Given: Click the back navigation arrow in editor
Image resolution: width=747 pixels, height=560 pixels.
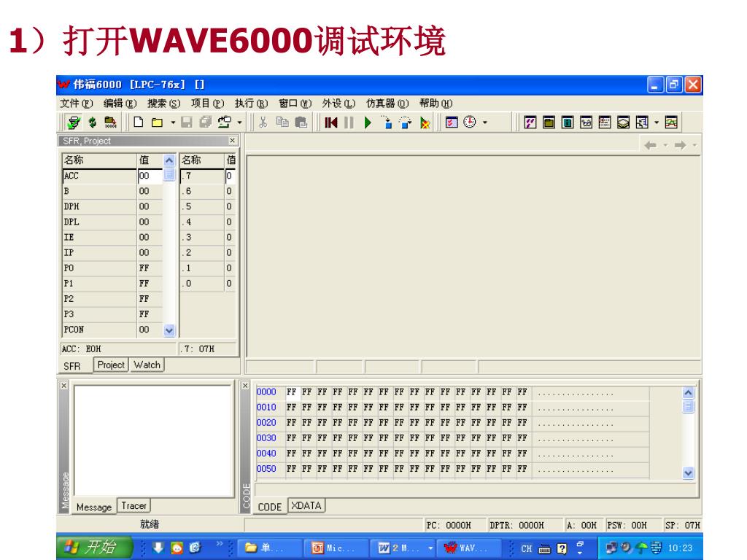Looking at the screenshot, I should pyautogui.click(x=650, y=145).
